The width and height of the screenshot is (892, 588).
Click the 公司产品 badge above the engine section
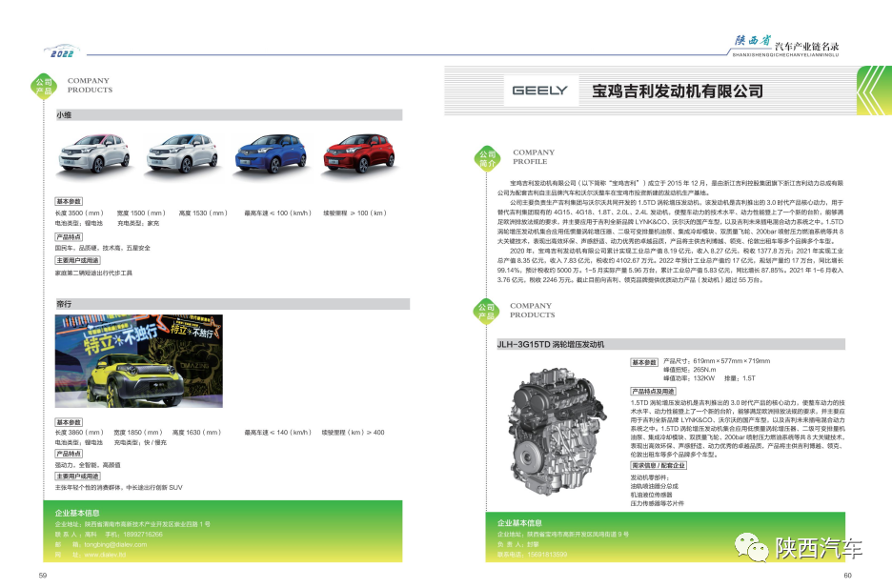click(x=486, y=311)
